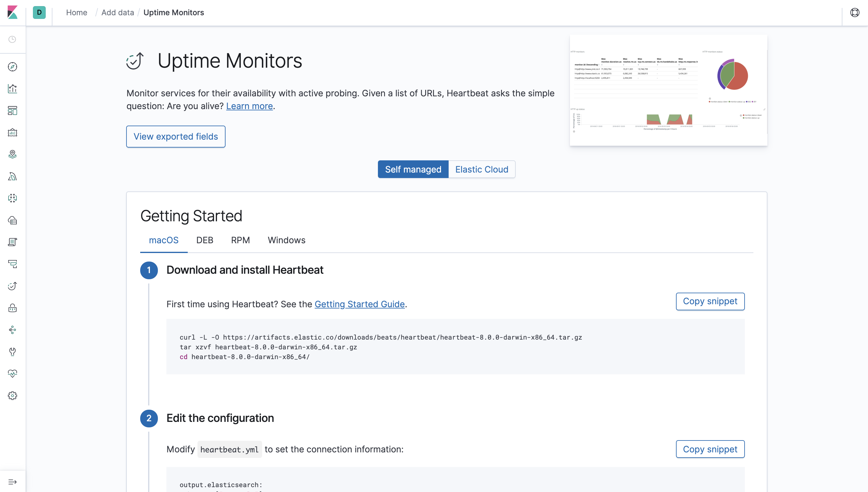Select the RPM tab
This screenshot has height=492, width=868.
tap(240, 240)
